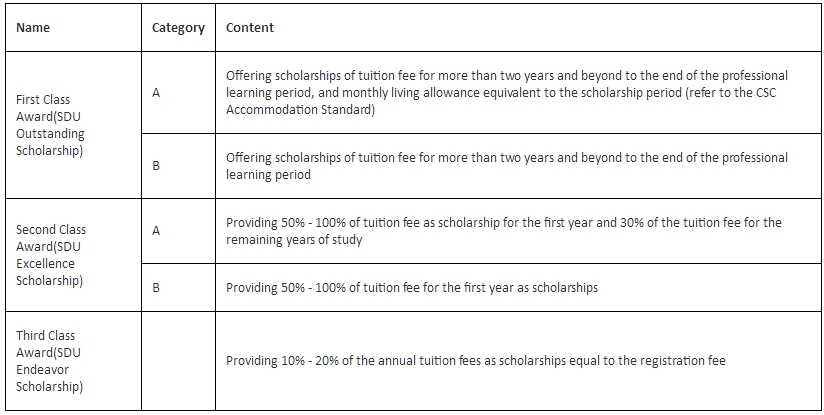This screenshot has height=415, width=824.
Task: Select the First Class Award name cell
Action: click(51, 125)
